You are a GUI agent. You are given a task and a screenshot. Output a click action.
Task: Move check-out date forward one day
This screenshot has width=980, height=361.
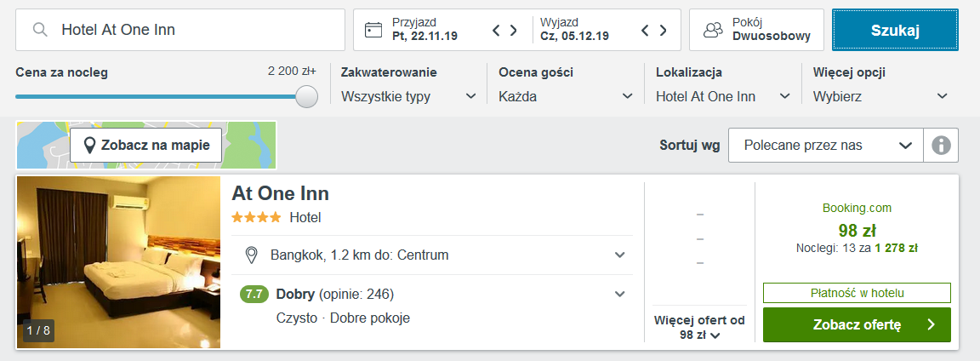tap(664, 30)
